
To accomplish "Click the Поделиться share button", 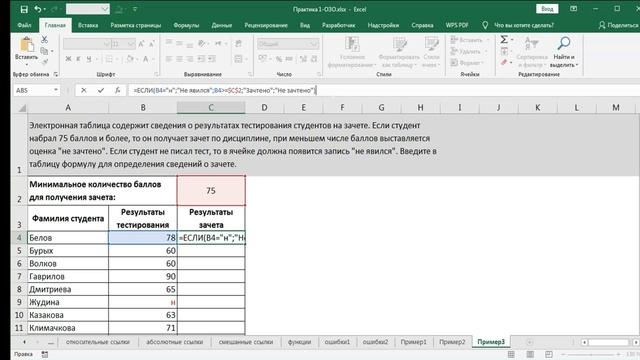I will click(x=619, y=25).
